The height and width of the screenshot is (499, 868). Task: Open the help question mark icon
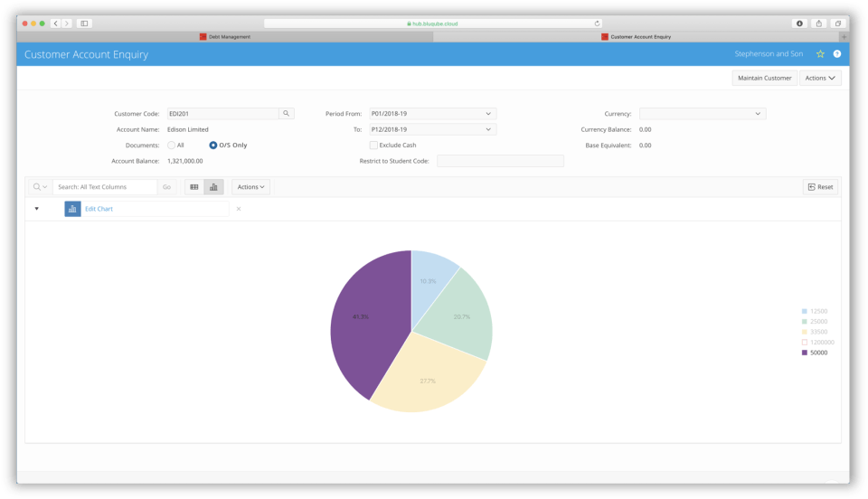[x=837, y=54]
